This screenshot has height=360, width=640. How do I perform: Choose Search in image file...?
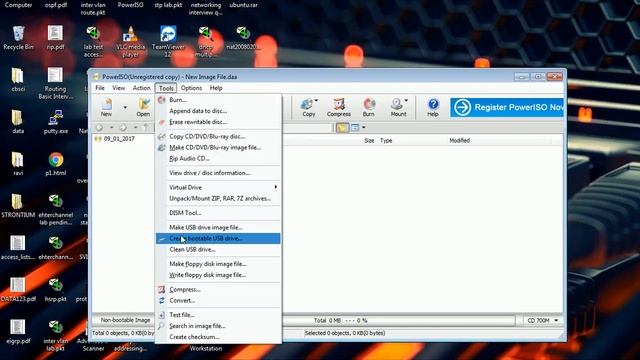(x=218, y=326)
